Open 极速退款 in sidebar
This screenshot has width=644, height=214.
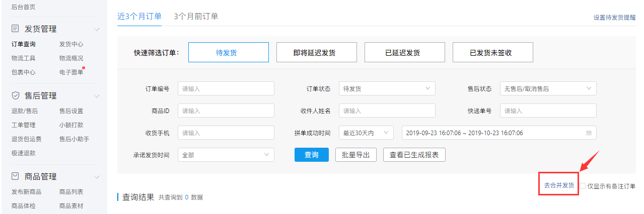tap(23, 153)
